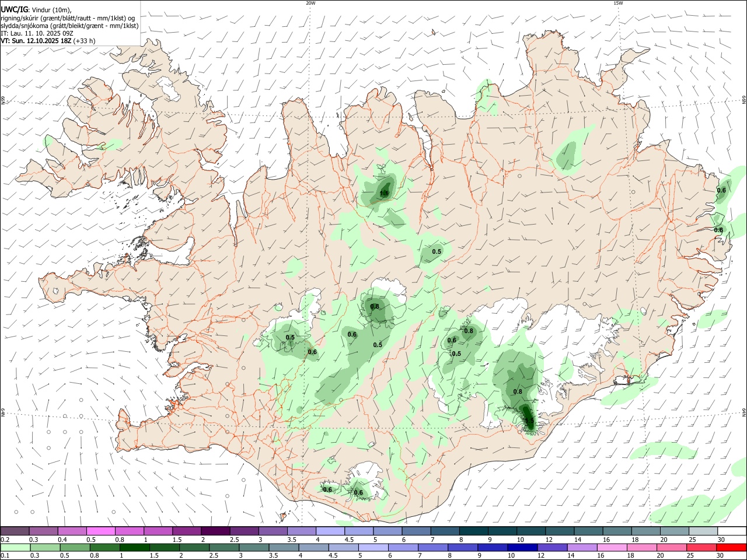
Task: Select upper-row swatch labeled 2.5
Action: [245, 531]
